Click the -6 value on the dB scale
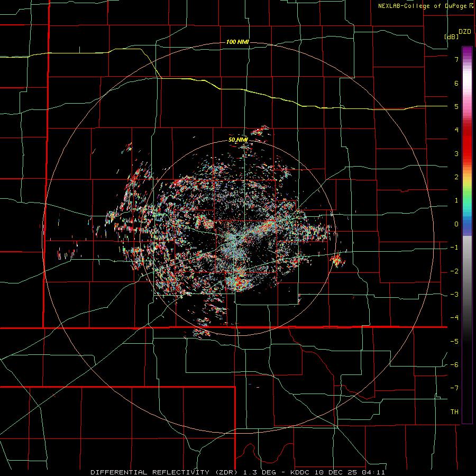The width and height of the screenshot is (476, 476). 454,365
